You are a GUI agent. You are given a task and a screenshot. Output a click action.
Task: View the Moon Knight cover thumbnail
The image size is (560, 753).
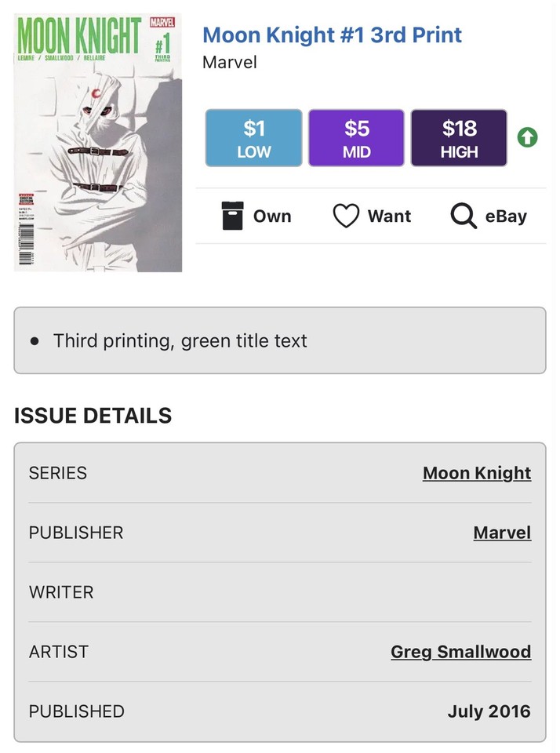coord(96,142)
